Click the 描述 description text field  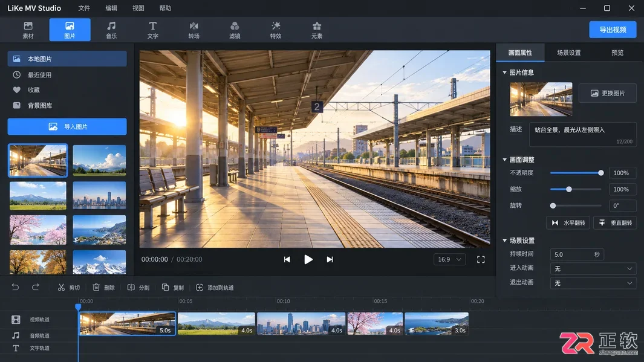[x=583, y=134]
